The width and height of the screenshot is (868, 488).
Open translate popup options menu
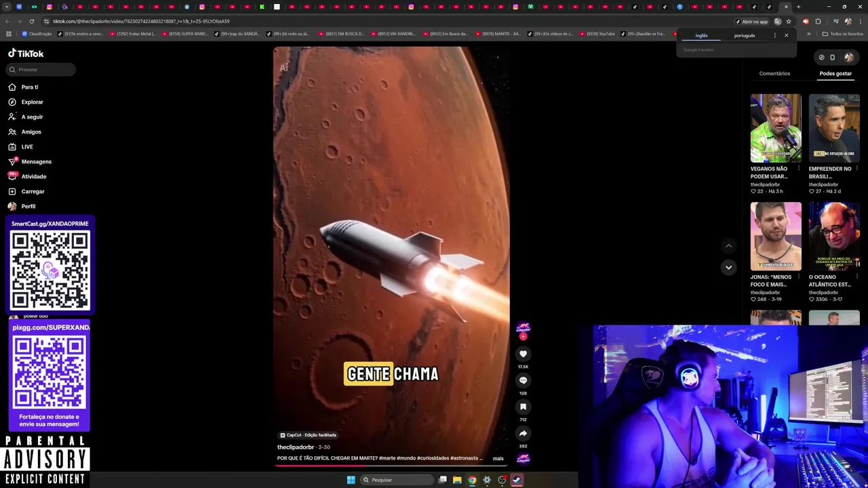click(x=774, y=35)
